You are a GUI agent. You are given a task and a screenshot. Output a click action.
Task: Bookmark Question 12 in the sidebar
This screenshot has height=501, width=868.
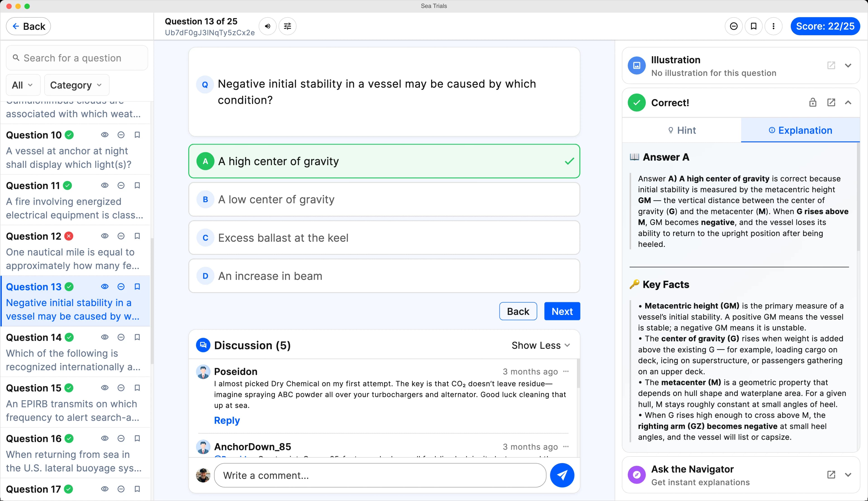coord(137,236)
